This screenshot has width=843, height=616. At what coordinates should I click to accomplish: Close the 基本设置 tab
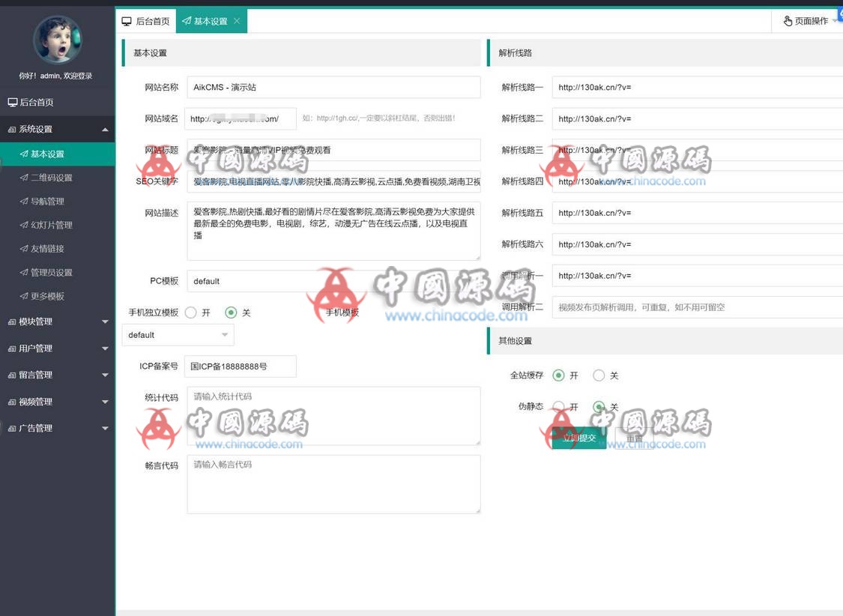(238, 21)
